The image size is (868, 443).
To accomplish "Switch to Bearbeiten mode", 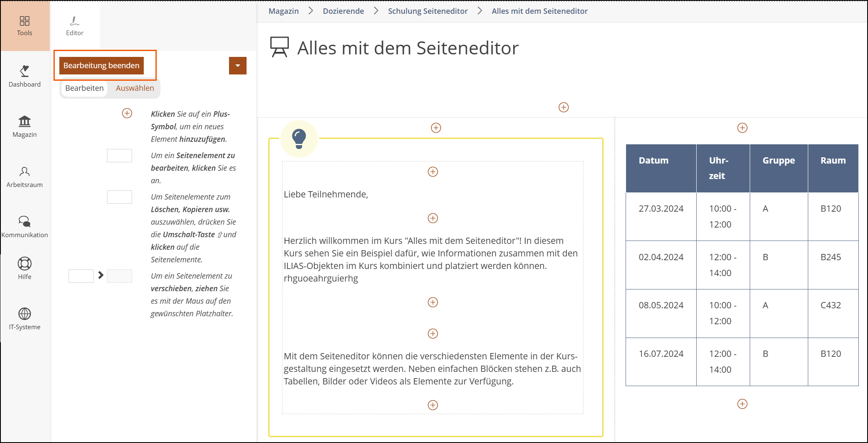I will point(84,88).
